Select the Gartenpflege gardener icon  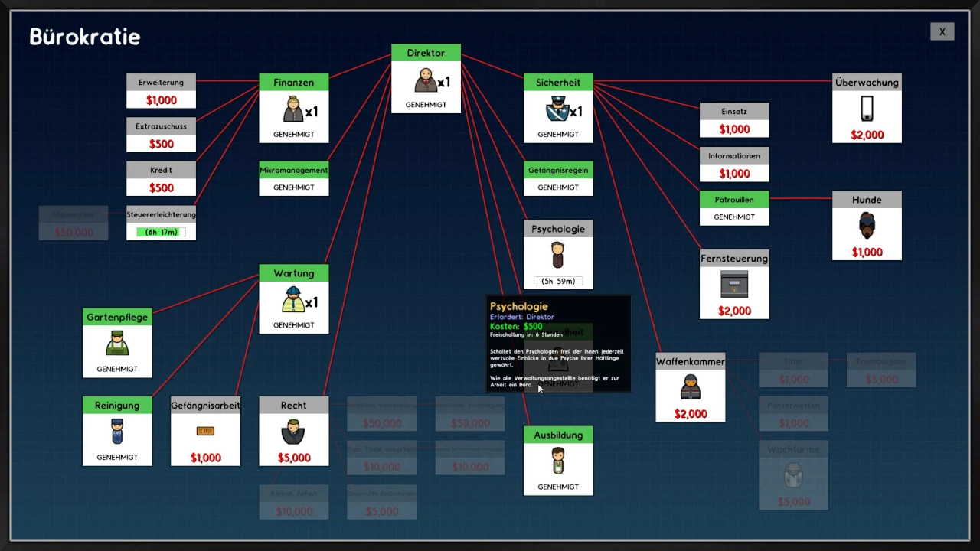tap(117, 343)
